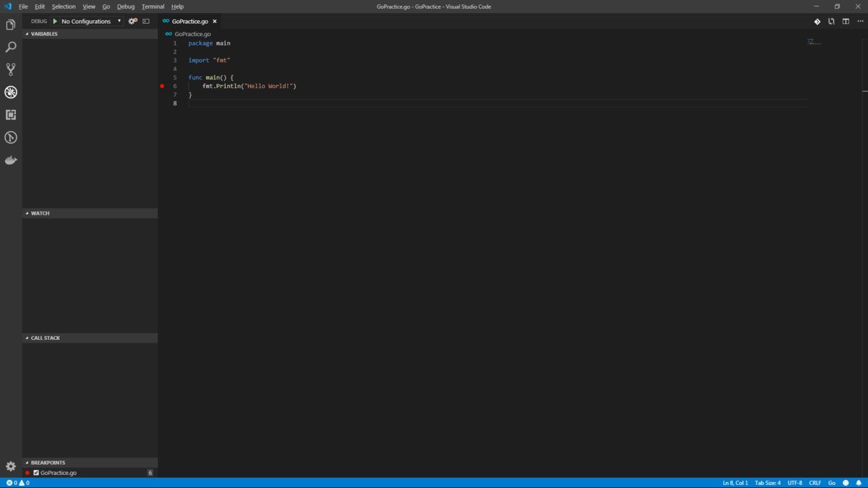Split the editor to the right
The height and width of the screenshot is (488, 868).
pyautogui.click(x=846, y=22)
